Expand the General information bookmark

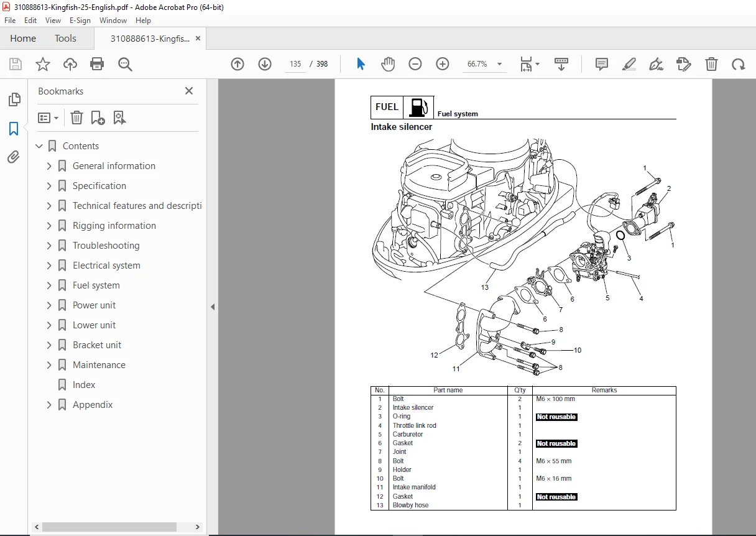click(x=49, y=166)
